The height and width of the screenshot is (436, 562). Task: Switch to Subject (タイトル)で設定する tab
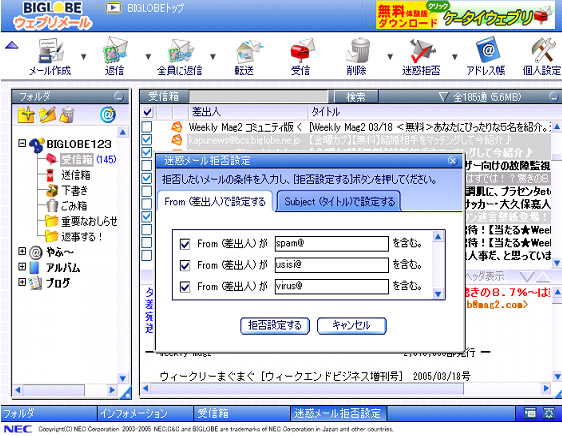(339, 202)
